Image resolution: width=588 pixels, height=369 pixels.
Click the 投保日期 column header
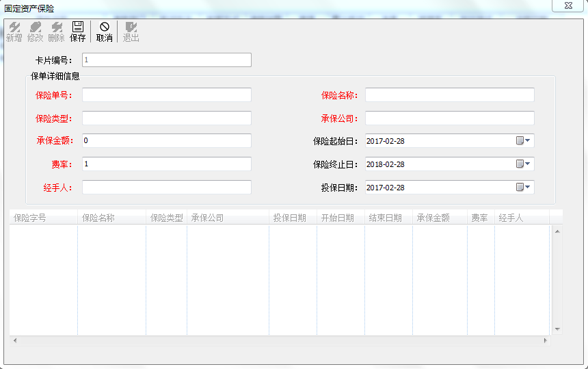click(x=293, y=218)
